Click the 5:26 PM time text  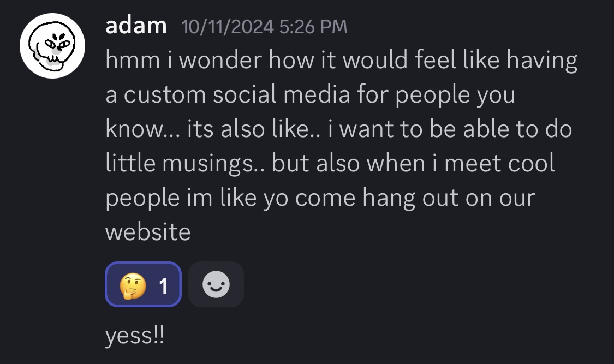coord(313,27)
